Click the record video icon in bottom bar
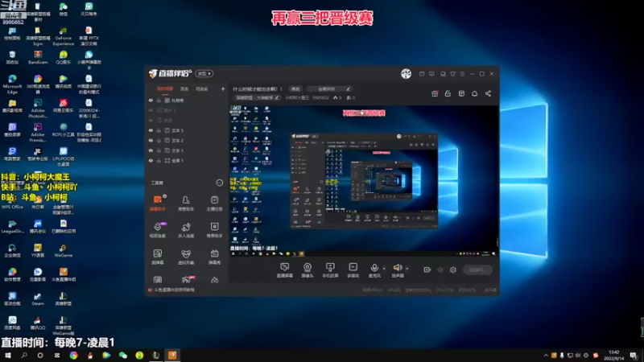Screen dimensions: 644x362 point(427,269)
